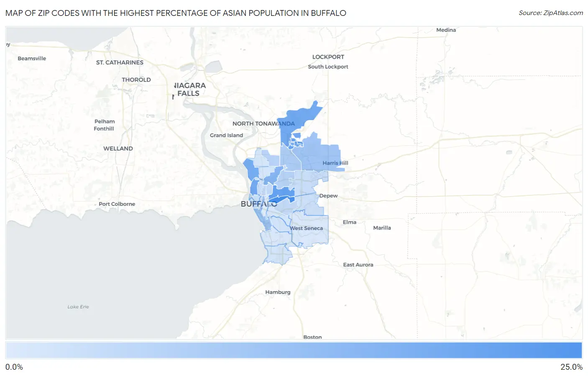The height and width of the screenshot is (376, 588).
Task: Click the Elma label
Action: 350,223
